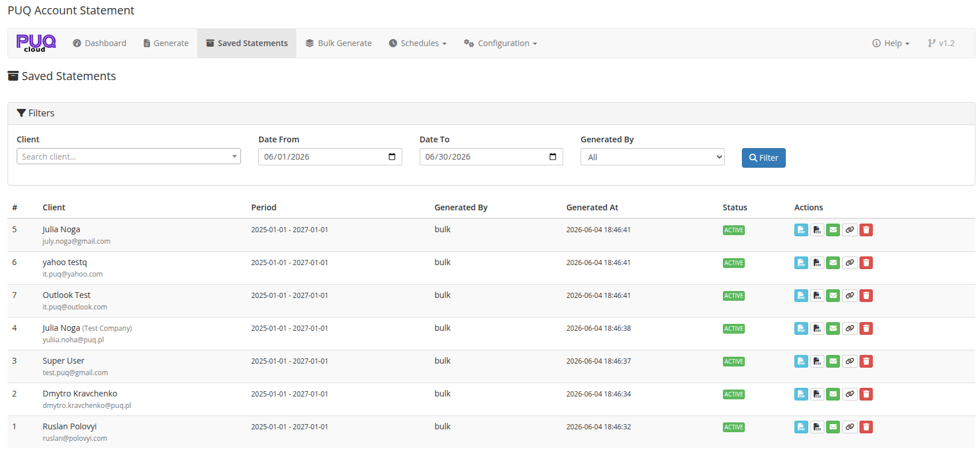Open the Generated By dropdown
Viewport: 980px width, 461px height.
click(x=652, y=157)
